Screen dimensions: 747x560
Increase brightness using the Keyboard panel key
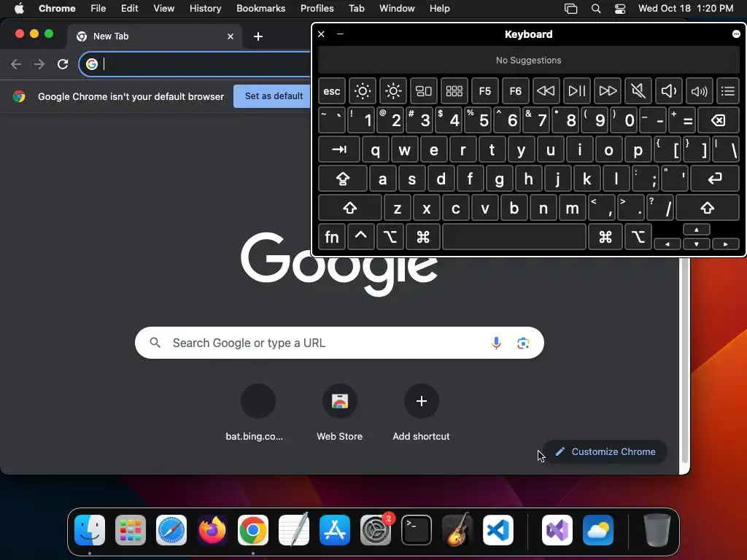(x=393, y=91)
